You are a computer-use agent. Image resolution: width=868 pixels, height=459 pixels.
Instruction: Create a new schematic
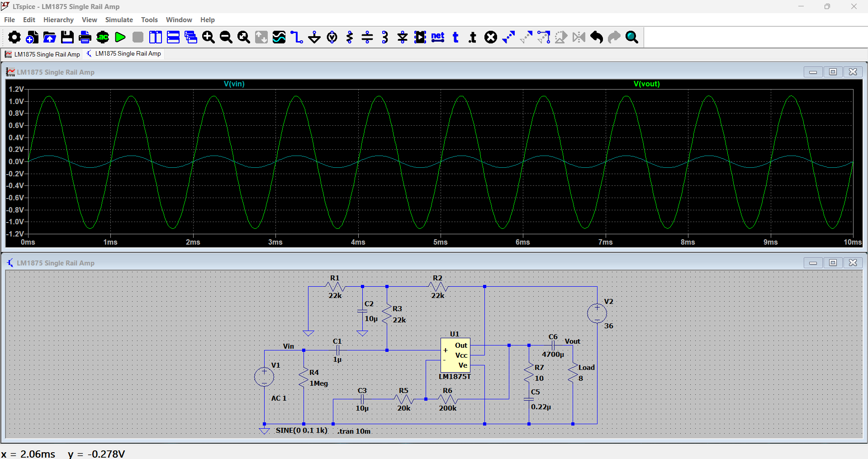click(x=32, y=37)
